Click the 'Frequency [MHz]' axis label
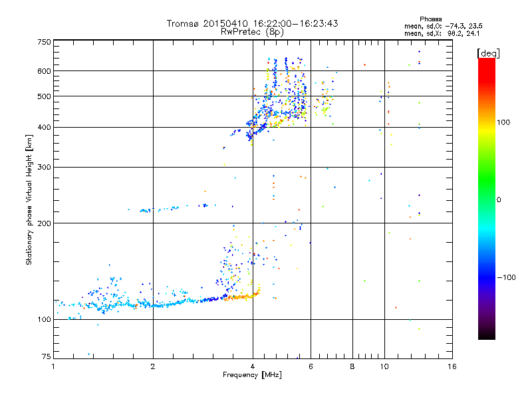Viewport: 532px width, 399px height. click(x=252, y=375)
